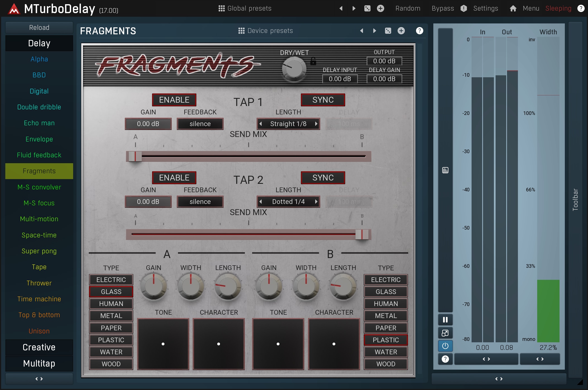Viewport: 588px width, 390px height.
Task: Click next arrow on Tap 1 length selector
Action: pos(316,124)
